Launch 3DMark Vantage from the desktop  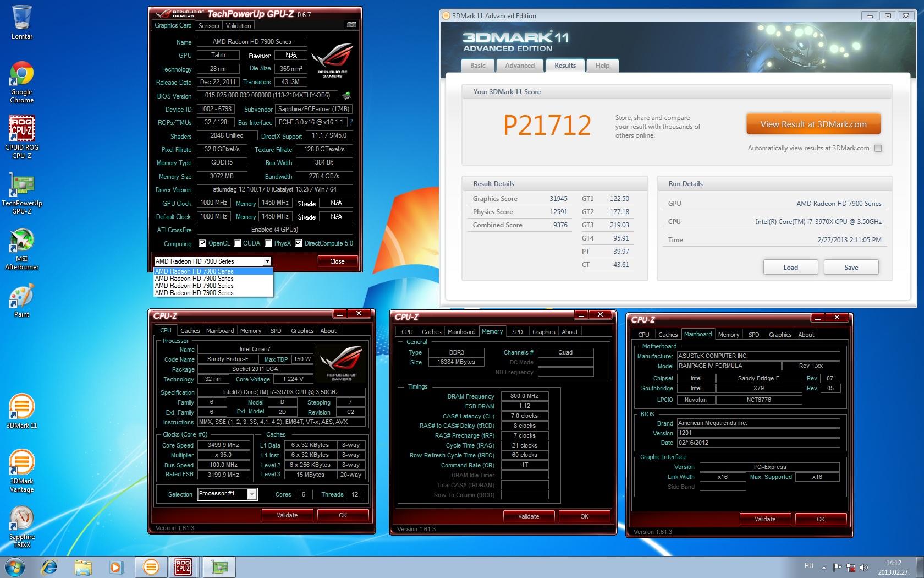click(x=22, y=471)
